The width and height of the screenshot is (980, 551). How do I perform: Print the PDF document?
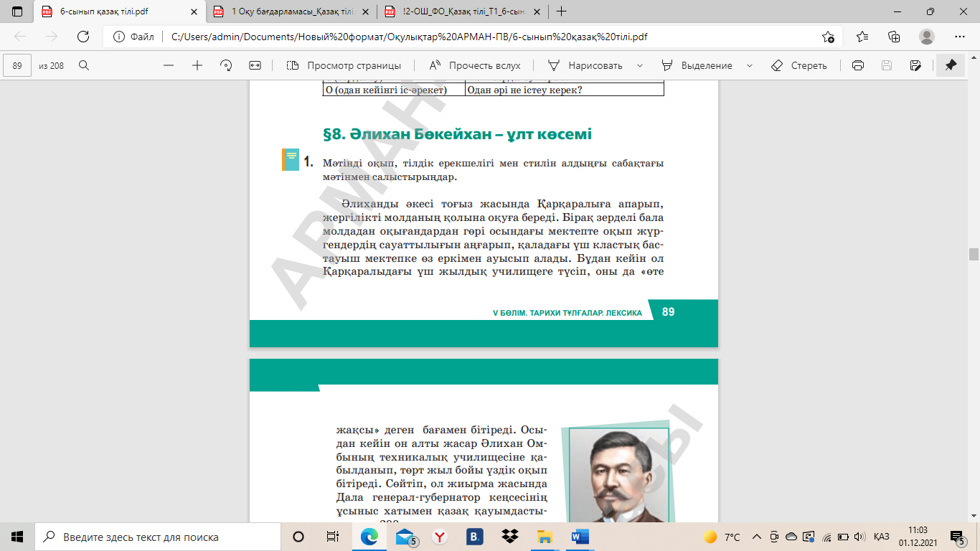point(857,65)
